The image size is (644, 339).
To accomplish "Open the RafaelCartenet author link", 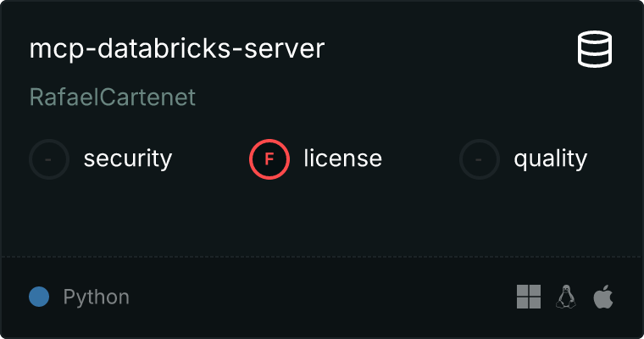I will [x=113, y=97].
